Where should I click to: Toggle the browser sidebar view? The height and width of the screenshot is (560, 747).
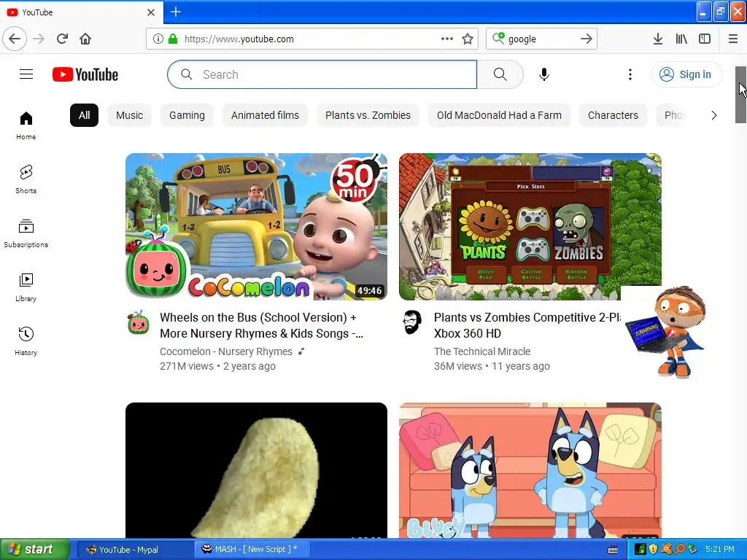point(705,39)
